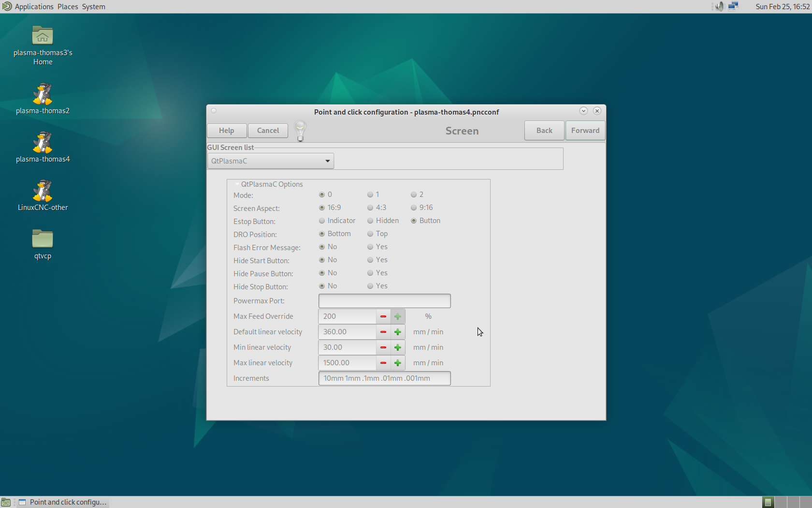Image resolution: width=812 pixels, height=508 pixels.
Task: Select Mode 0 radio button
Action: 322,194
